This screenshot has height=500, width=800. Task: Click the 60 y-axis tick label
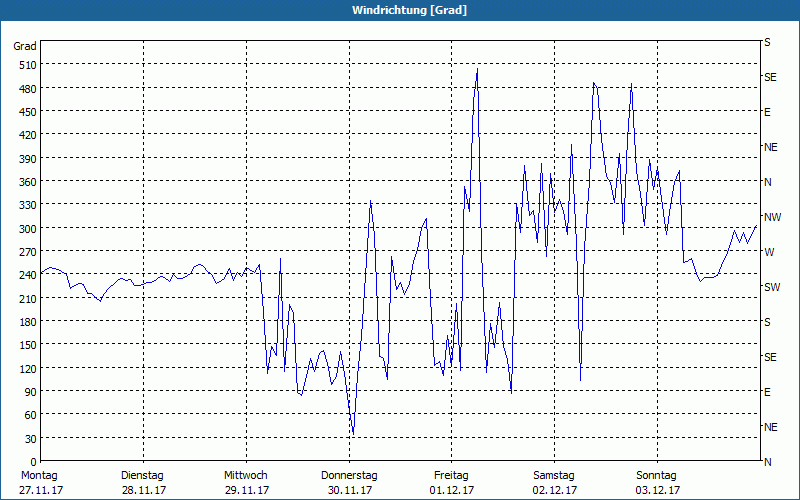point(31,415)
